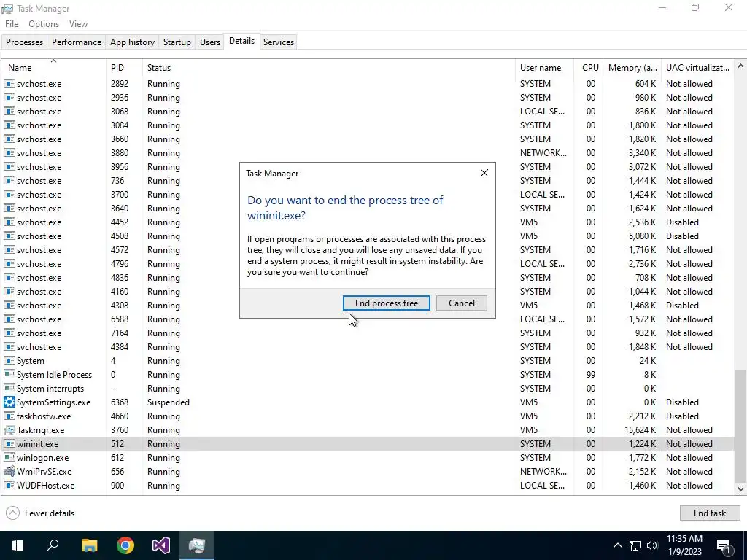The height and width of the screenshot is (560, 747).
Task: Click the winlogon.exe process icon
Action: tap(9, 458)
